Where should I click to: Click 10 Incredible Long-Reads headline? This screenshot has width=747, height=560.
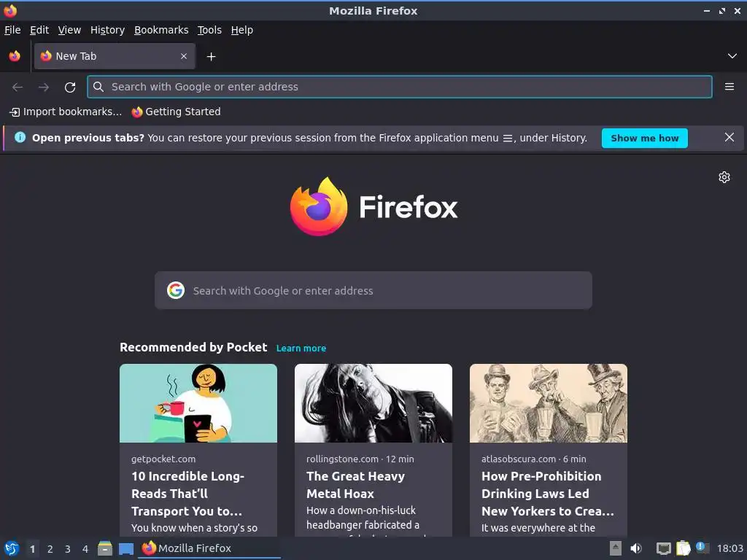coord(187,494)
